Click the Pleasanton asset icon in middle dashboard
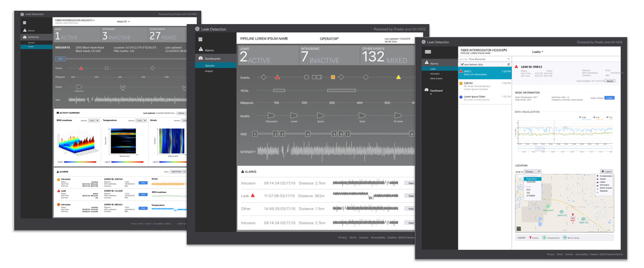The image size is (644, 268). pos(272,115)
